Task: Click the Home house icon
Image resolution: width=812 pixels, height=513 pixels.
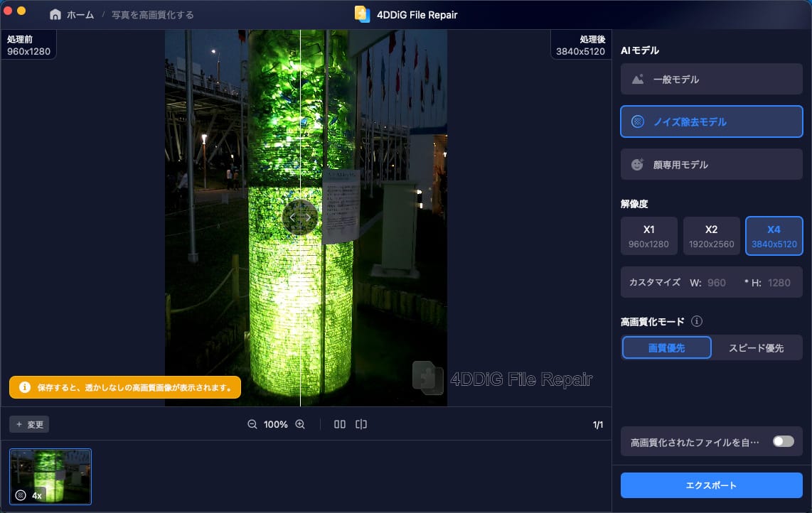Action: 55,14
